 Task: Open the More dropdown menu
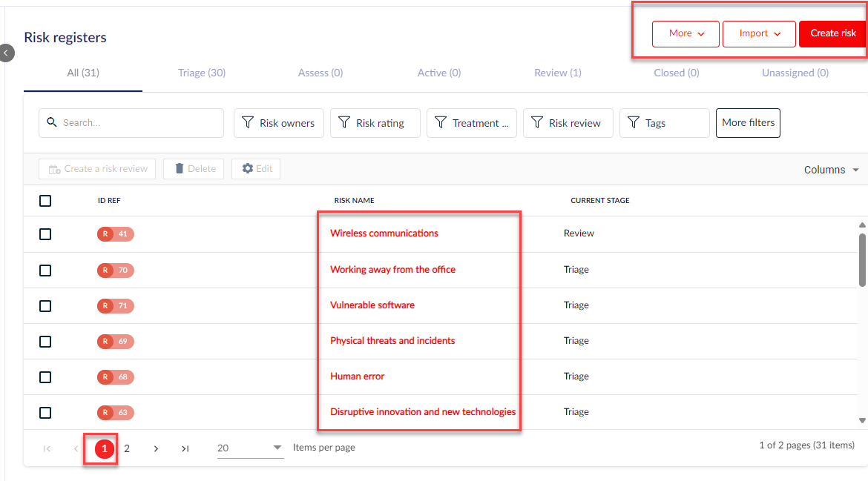pyautogui.click(x=685, y=34)
